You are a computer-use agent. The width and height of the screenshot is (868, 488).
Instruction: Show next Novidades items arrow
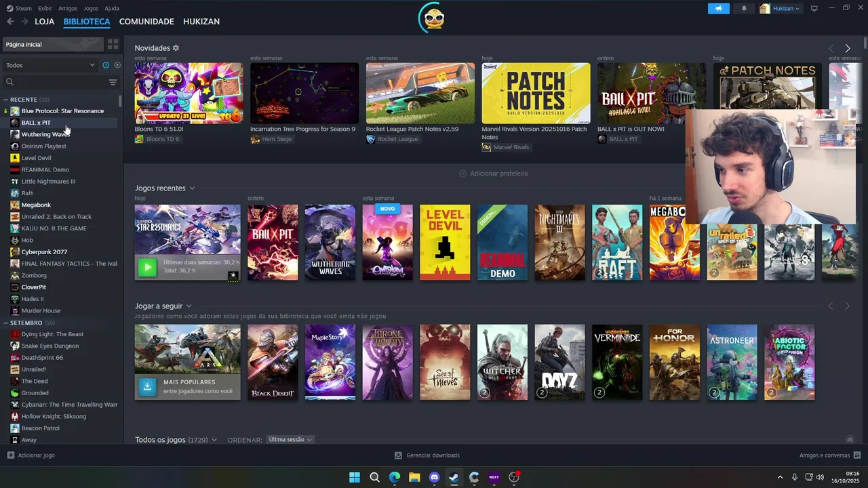[x=847, y=48]
